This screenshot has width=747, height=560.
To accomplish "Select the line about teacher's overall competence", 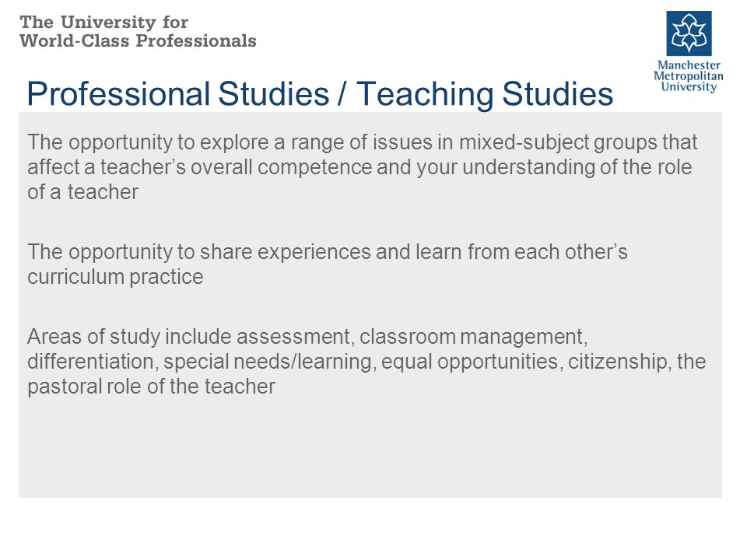I will tap(359, 167).
